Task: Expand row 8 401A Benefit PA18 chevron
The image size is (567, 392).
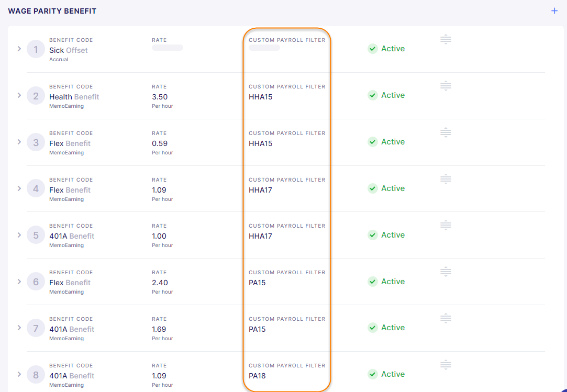Action: coord(19,374)
